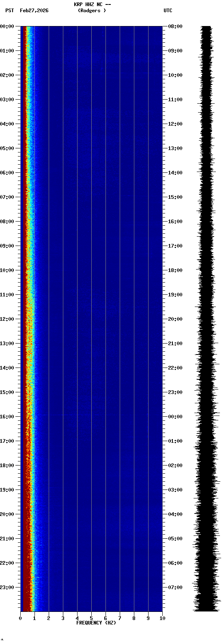Viewport: 224px width, 644px height.
Task: Select the UTC time label '19:00'
Action: [x=175, y=295]
